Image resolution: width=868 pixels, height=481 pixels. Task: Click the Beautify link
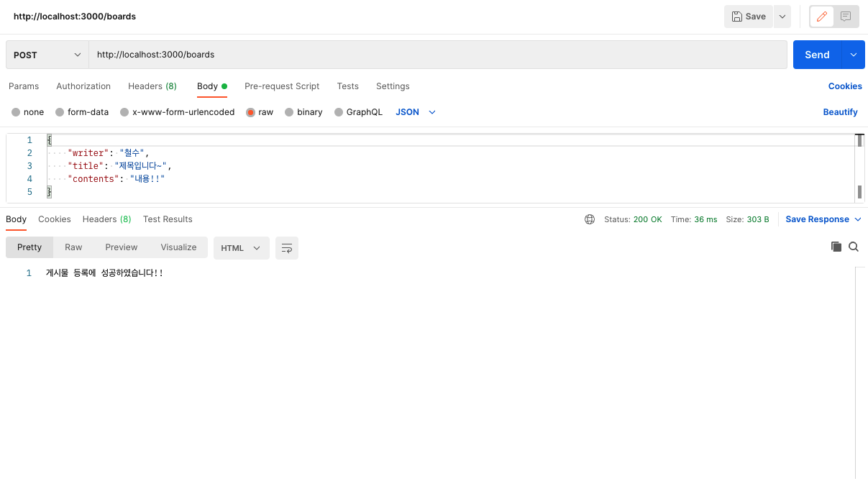(x=841, y=112)
